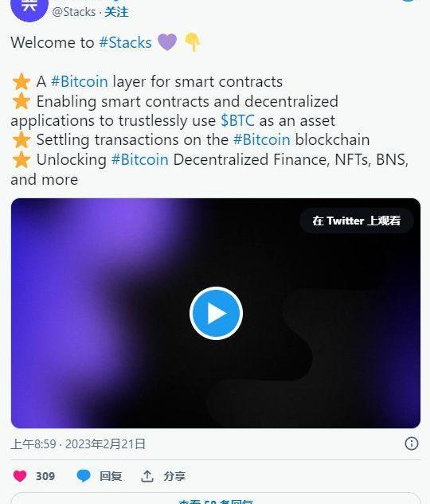Open the tweet info circle icon

(412, 443)
